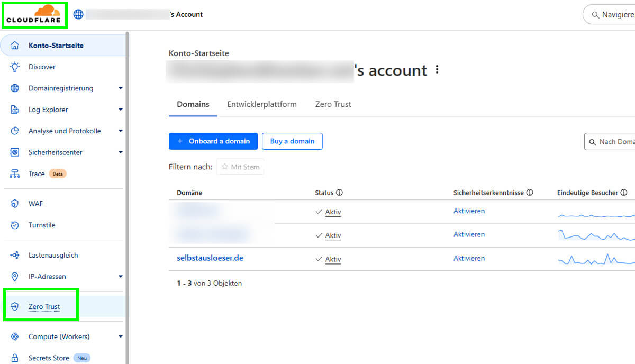Click the magnifier in domain search field
635x364 pixels.
click(593, 142)
